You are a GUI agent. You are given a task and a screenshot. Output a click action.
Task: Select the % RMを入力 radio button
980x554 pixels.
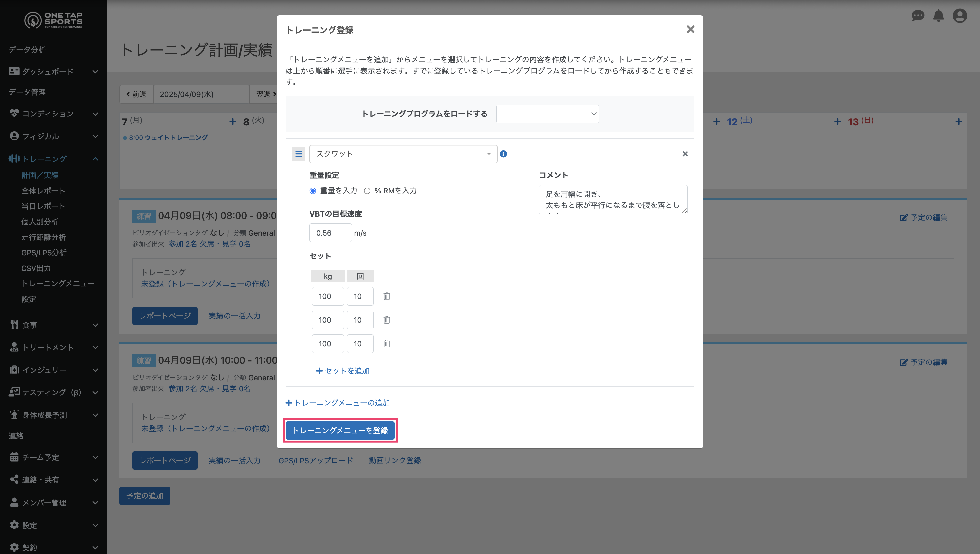(x=367, y=191)
